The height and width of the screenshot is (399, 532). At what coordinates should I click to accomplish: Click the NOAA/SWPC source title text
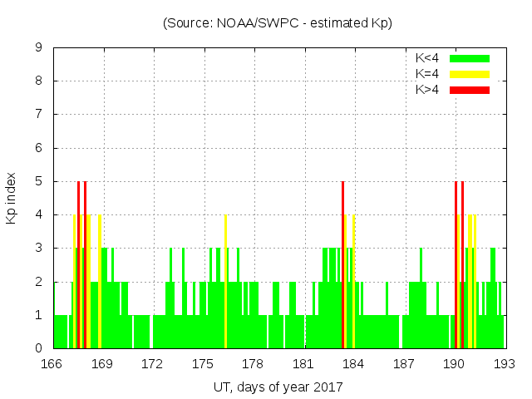point(278,23)
